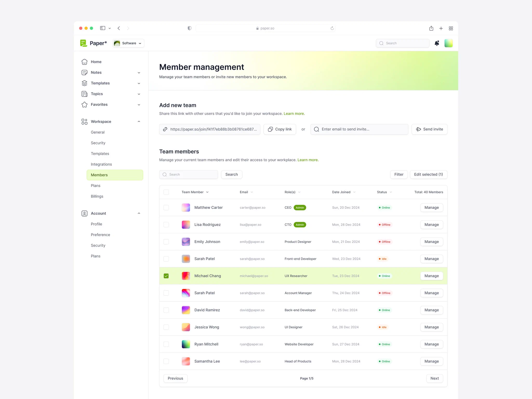532x399 pixels.
Task: Click Manage for Emily Johnson
Action: pyautogui.click(x=431, y=242)
